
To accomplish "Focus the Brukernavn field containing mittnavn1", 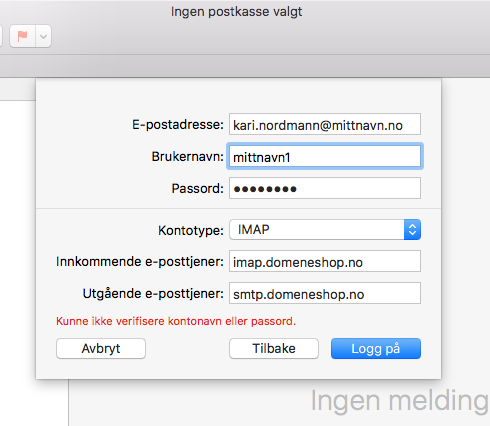I will click(325, 156).
